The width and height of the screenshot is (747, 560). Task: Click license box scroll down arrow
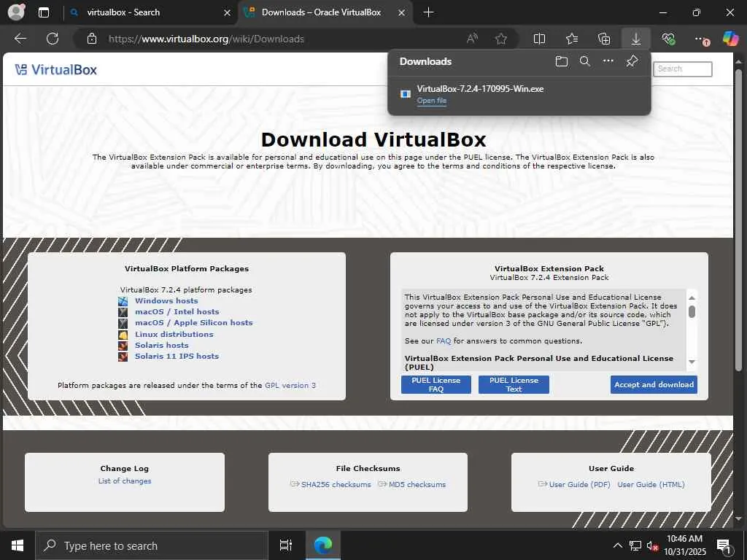(692, 362)
